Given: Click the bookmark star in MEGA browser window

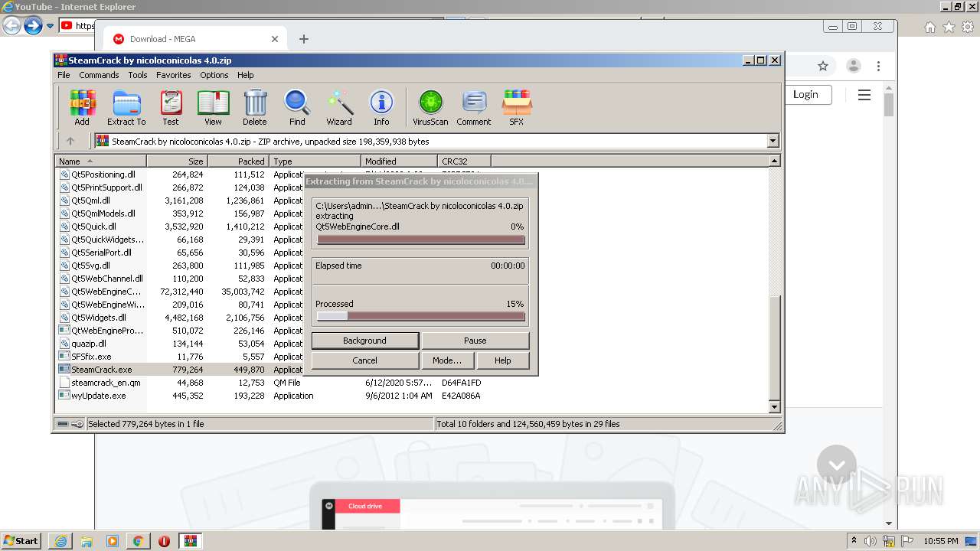Looking at the screenshot, I should pyautogui.click(x=823, y=66).
